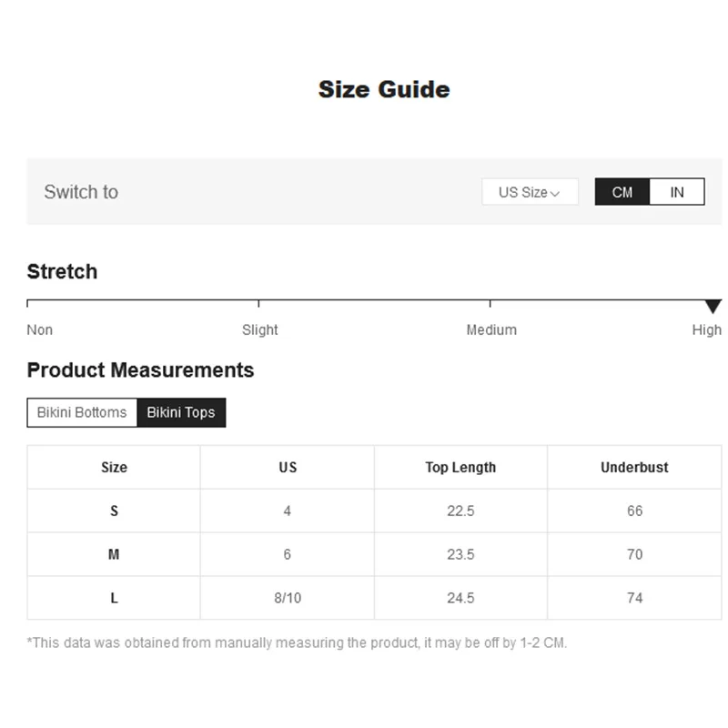This screenshot has height=728, width=728.
Task: Click the Size Guide heading
Action: (384, 89)
